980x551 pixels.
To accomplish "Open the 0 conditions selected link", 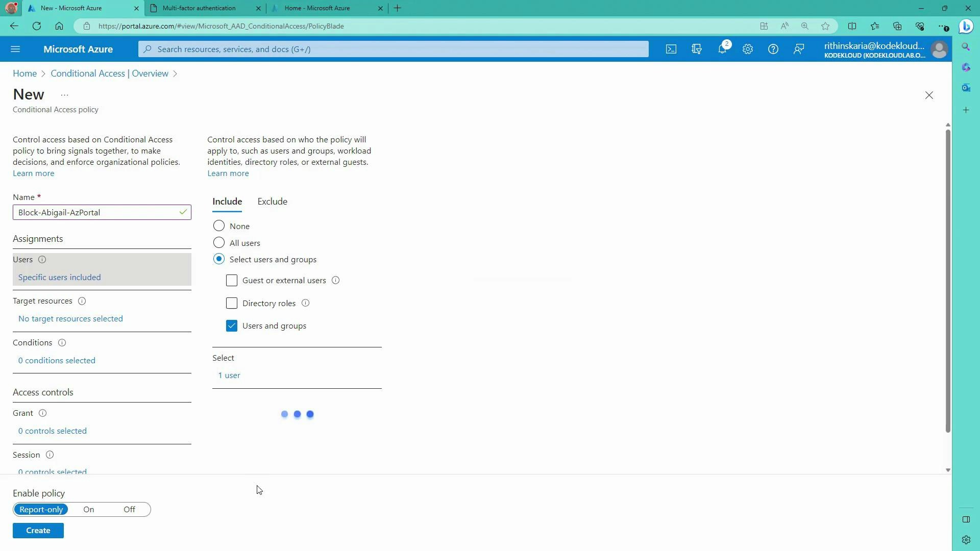I will click(56, 360).
